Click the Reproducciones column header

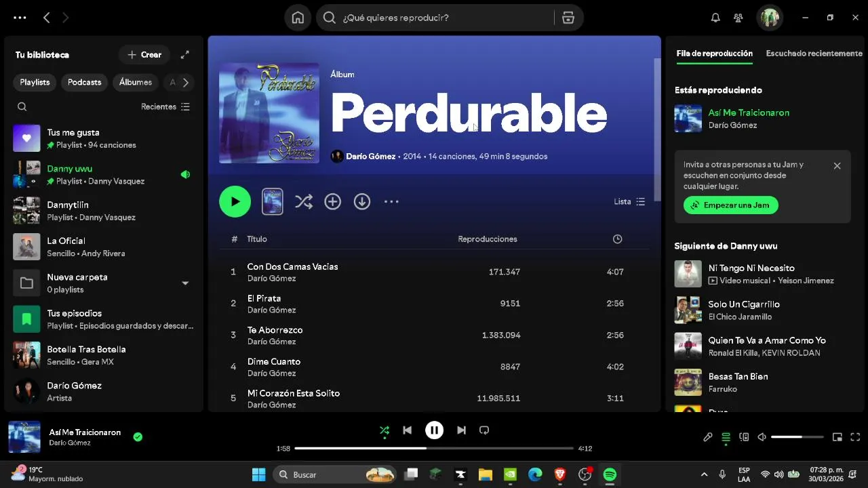pos(488,239)
